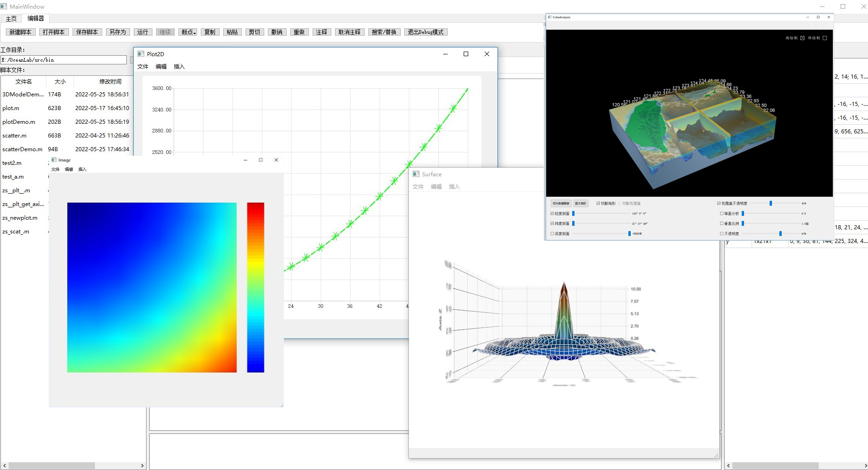This screenshot has width=868, height=470.
Task: Redo with the 重做 button
Action: tap(299, 32)
